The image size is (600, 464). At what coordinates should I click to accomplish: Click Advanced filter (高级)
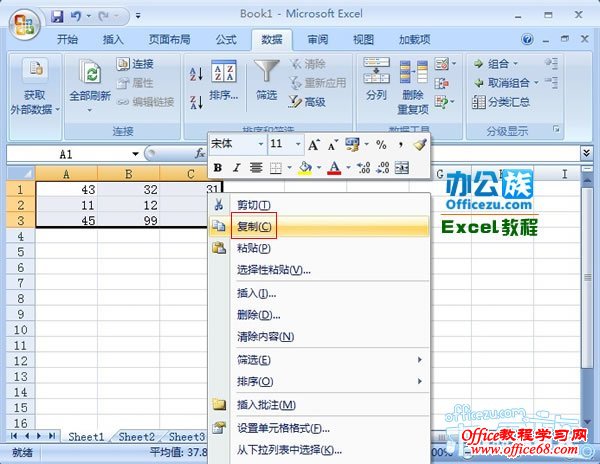(307, 102)
